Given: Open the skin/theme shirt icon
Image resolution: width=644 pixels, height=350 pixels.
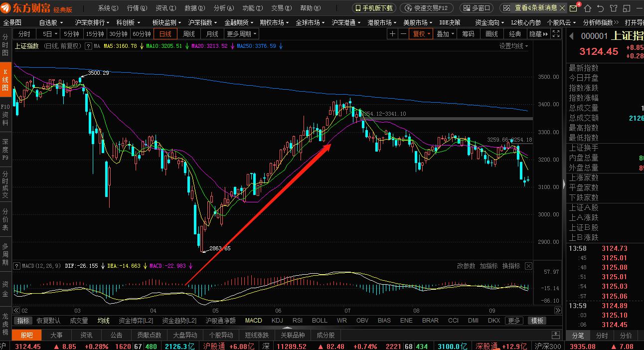Looking at the screenshot, I should tap(613, 8).
